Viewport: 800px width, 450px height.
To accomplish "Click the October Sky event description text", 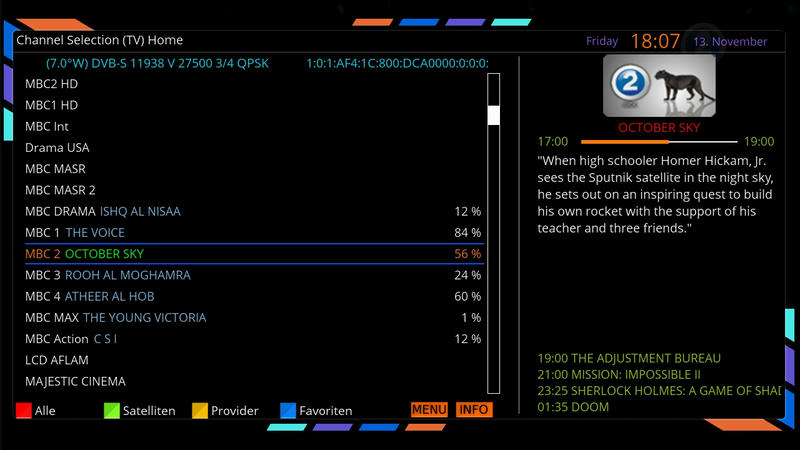I will coord(656,194).
